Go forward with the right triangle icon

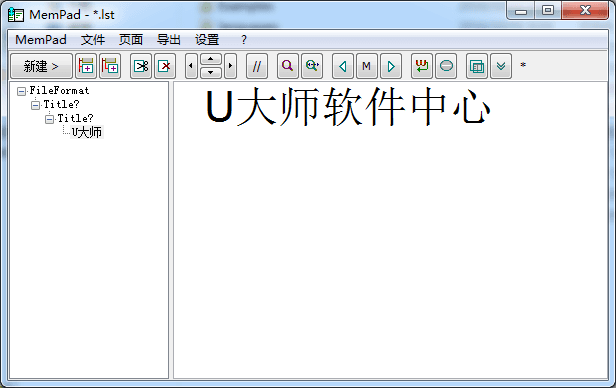click(x=391, y=66)
